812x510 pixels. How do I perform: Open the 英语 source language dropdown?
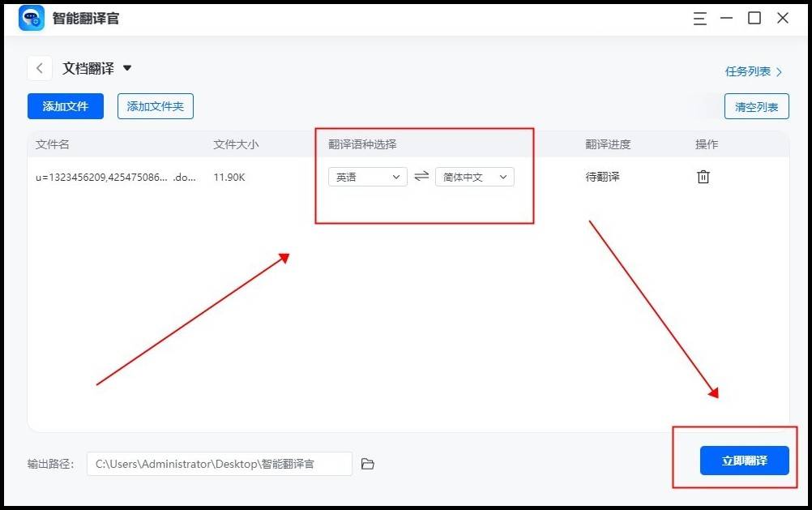[366, 176]
